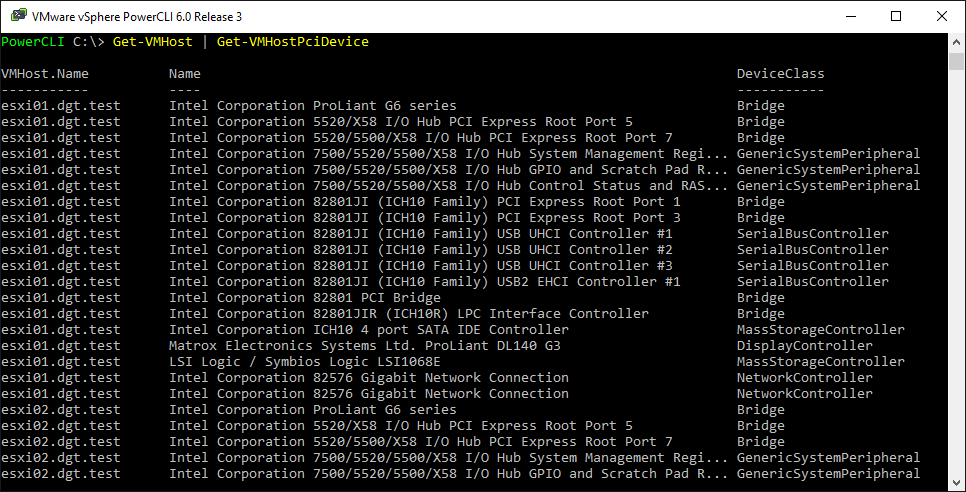Select '82801JIR (ICH10R) LPC Interface Controller' entry
Image resolution: width=966 pixels, height=492 pixels.
pos(409,314)
